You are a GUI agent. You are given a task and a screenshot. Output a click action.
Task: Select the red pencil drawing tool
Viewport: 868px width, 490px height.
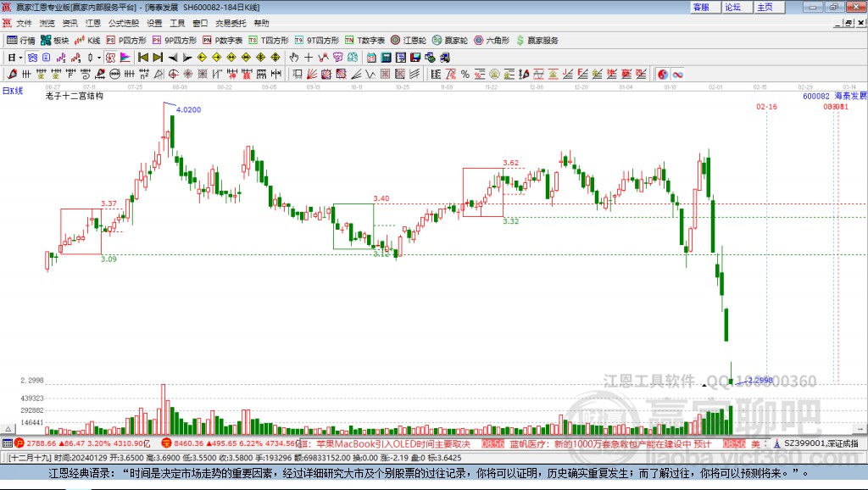[12, 74]
